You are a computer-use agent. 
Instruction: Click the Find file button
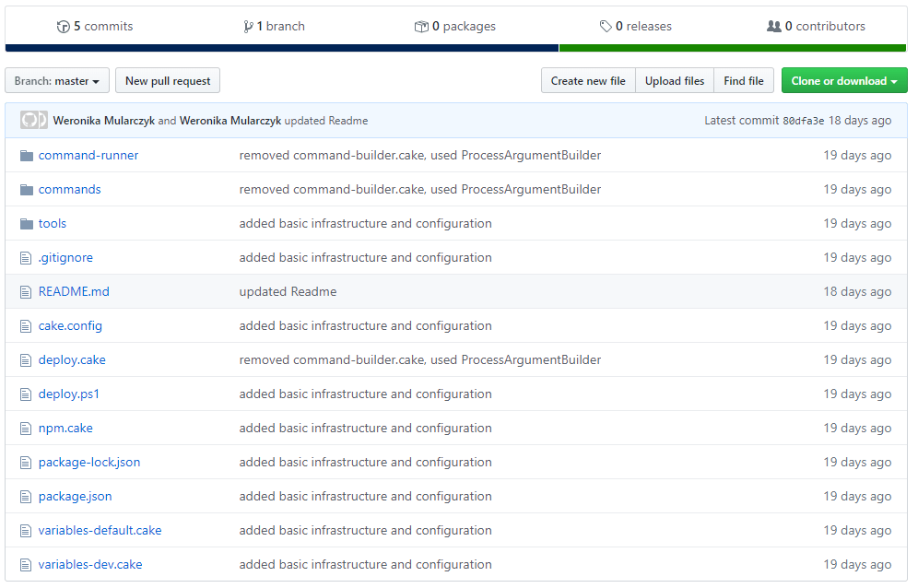point(744,81)
